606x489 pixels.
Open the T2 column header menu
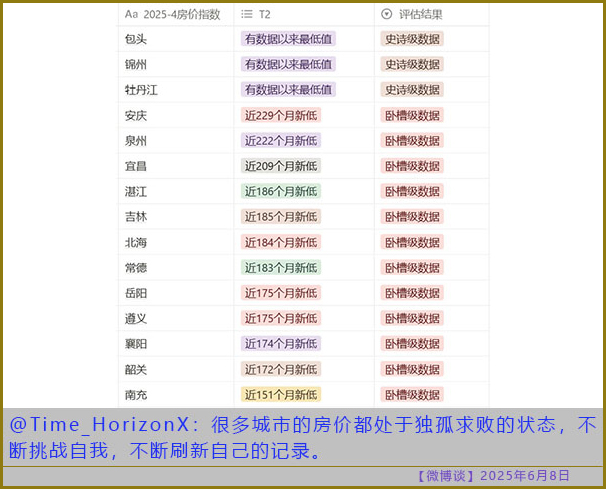(265, 14)
